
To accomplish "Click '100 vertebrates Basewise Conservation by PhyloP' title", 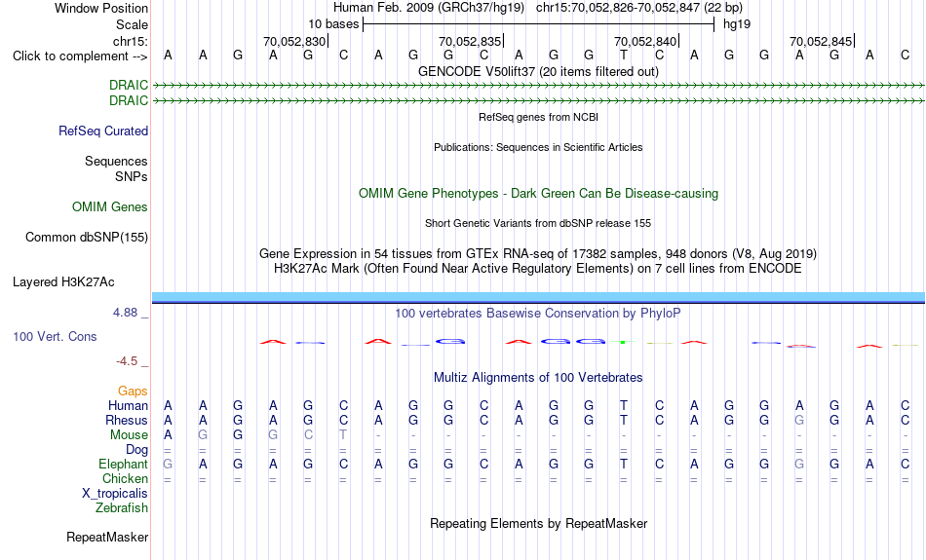I will coord(538,314).
